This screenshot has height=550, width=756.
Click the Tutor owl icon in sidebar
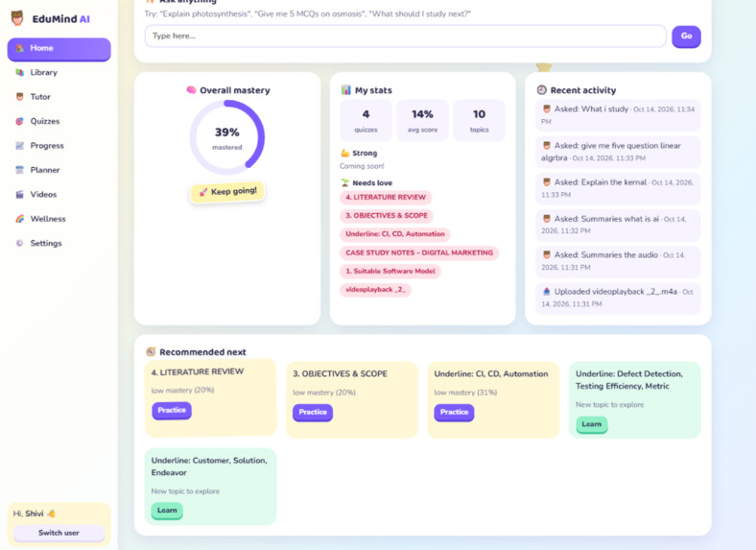click(x=20, y=97)
